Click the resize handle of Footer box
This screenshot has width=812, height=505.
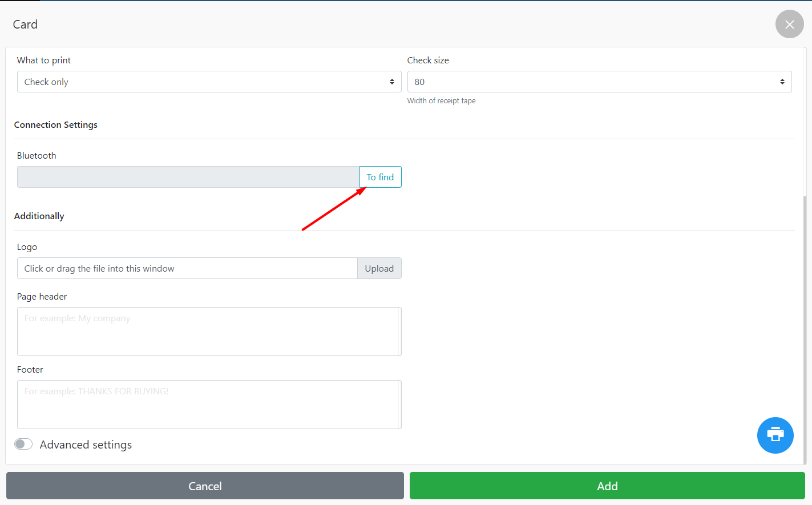(398, 425)
